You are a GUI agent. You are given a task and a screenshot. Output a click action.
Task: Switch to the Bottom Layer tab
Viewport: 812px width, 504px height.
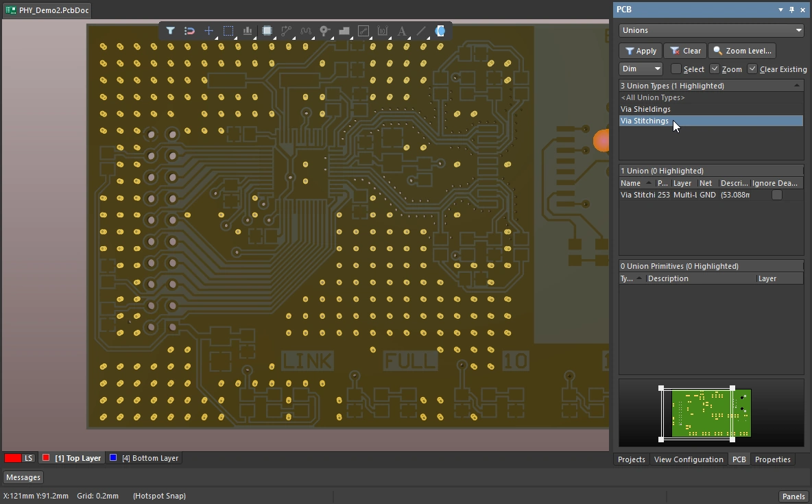(144, 458)
